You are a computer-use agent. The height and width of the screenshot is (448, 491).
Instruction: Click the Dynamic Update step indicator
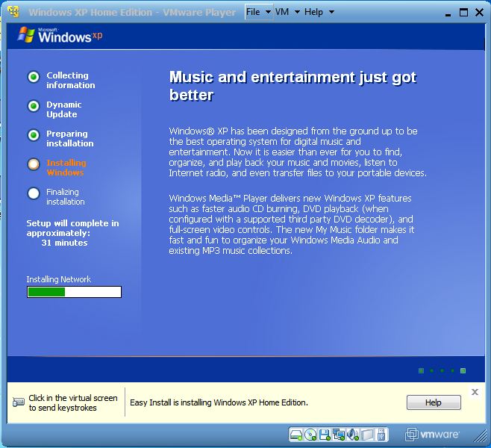pos(34,106)
